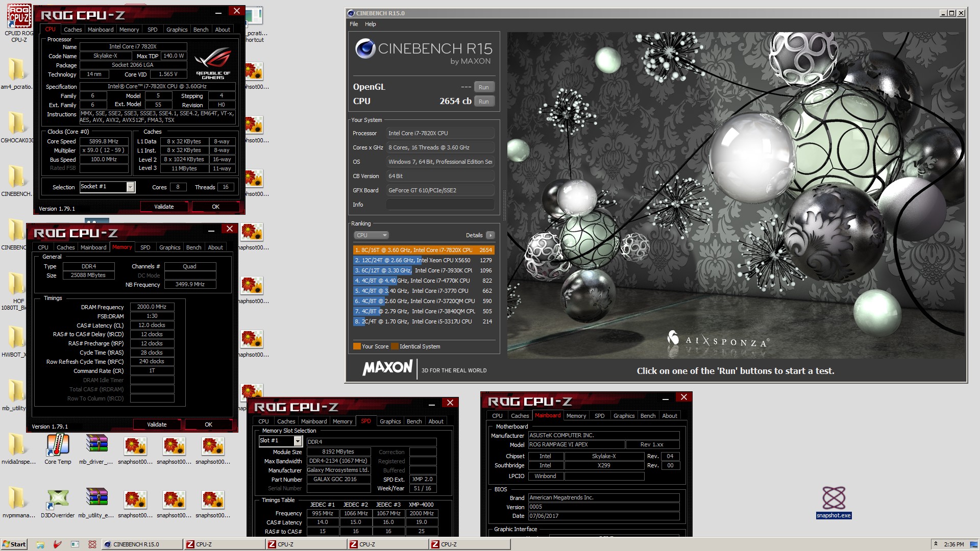
Task: Open SPD tab in the Memory tab window
Action: click(x=145, y=247)
